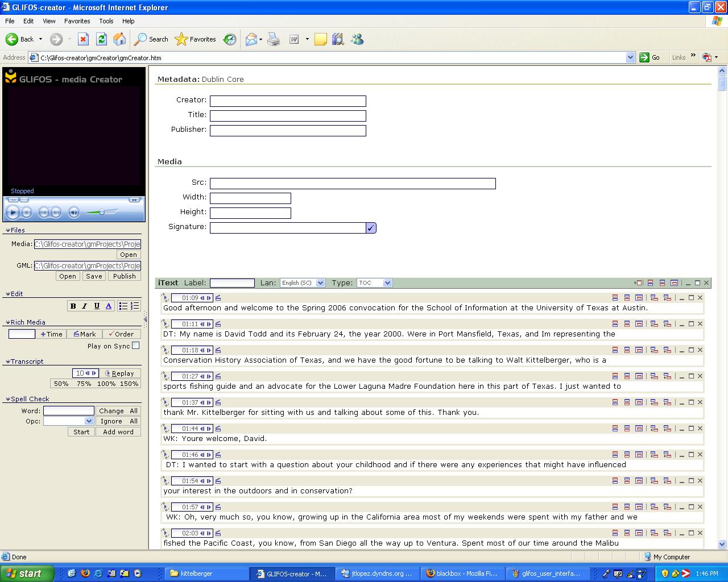Viewport: 728px width, 582px height.
Task: Insert a numbered list
Action: [x=135, y=306]
